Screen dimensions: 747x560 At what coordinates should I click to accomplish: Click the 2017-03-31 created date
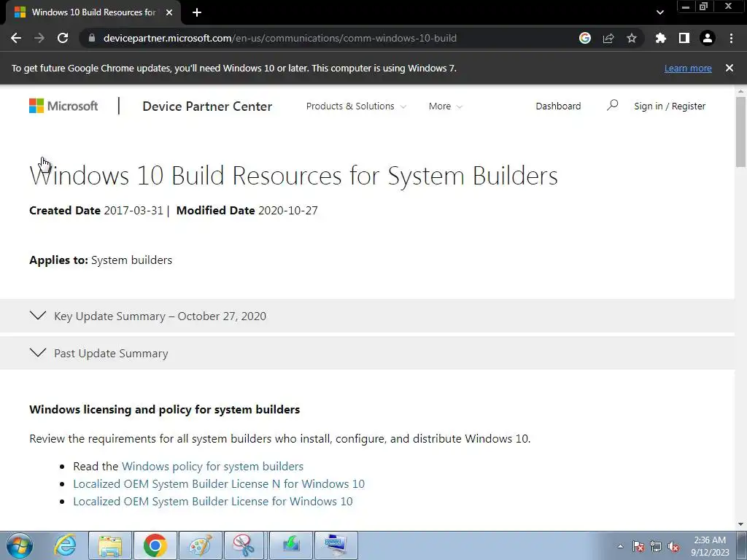[x=133, y=211]
